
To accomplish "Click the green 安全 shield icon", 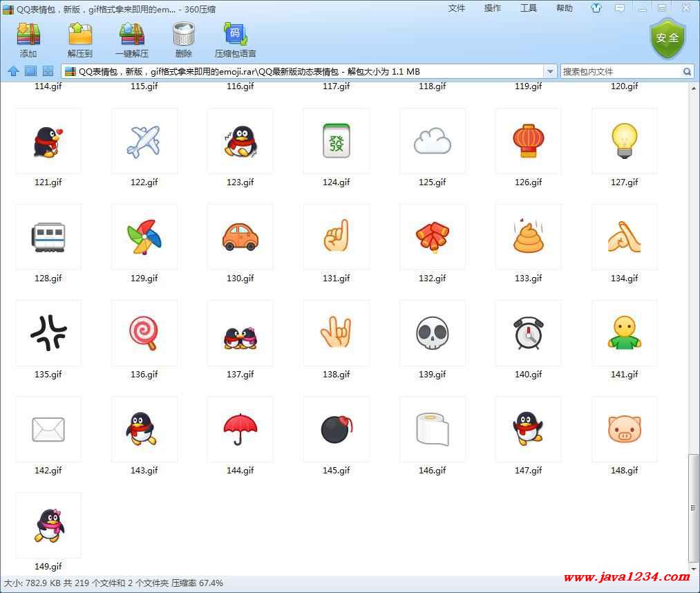I will 667,38.
